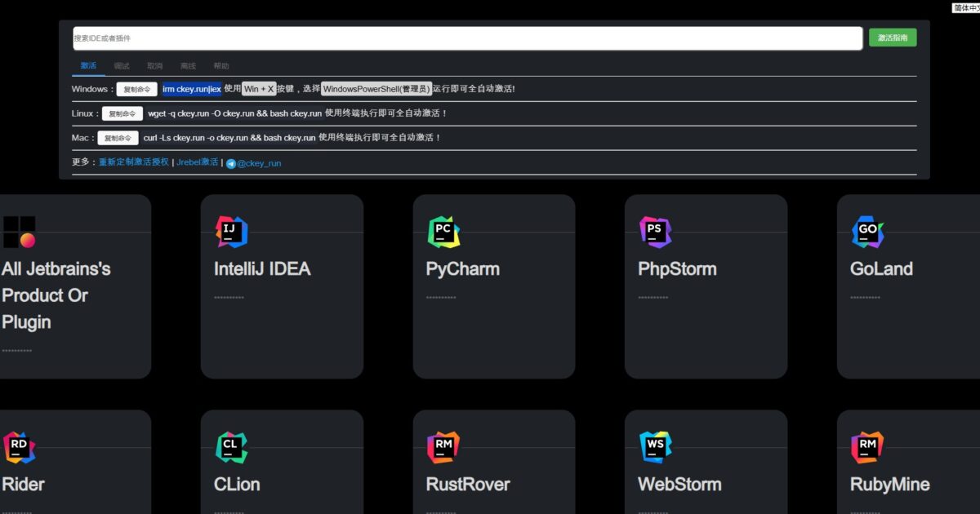
Task: Click the PhpStorm logo icon
Action: coord(655,232)
